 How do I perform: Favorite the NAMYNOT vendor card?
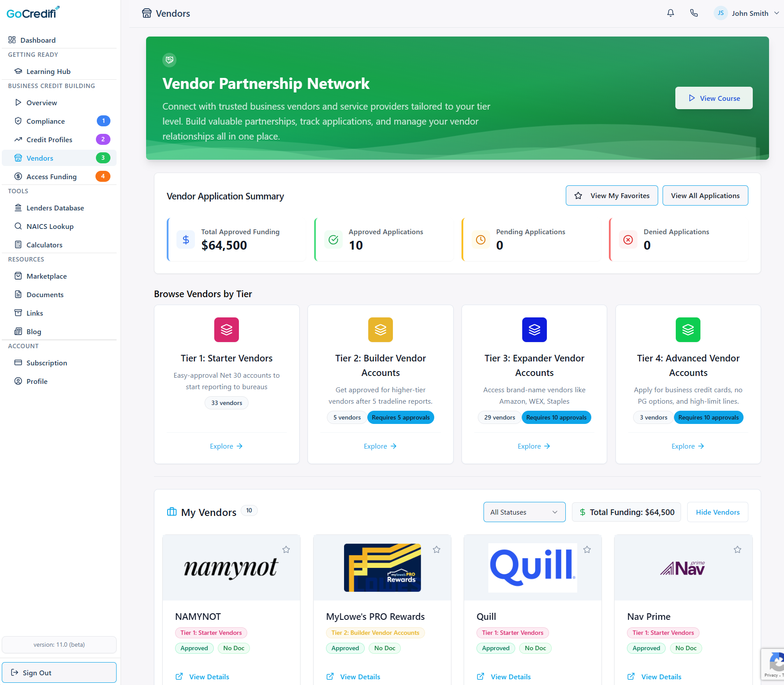(x=286, y=549)
